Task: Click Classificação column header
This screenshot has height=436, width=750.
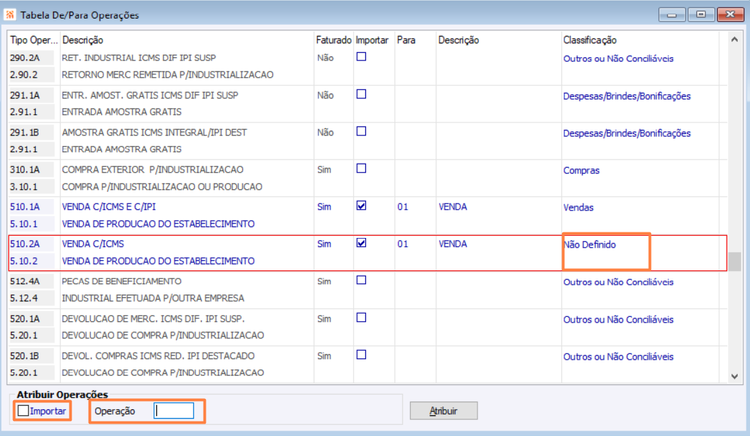Action: [x=590, y=40]
